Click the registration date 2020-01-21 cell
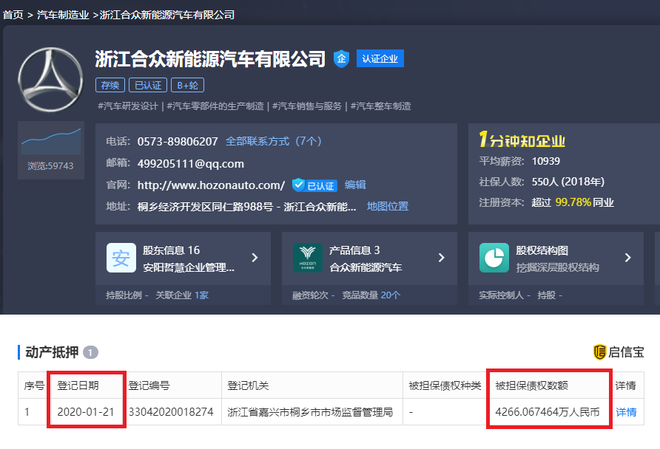This screenshot has width=660, height=449. coord(86,412)
